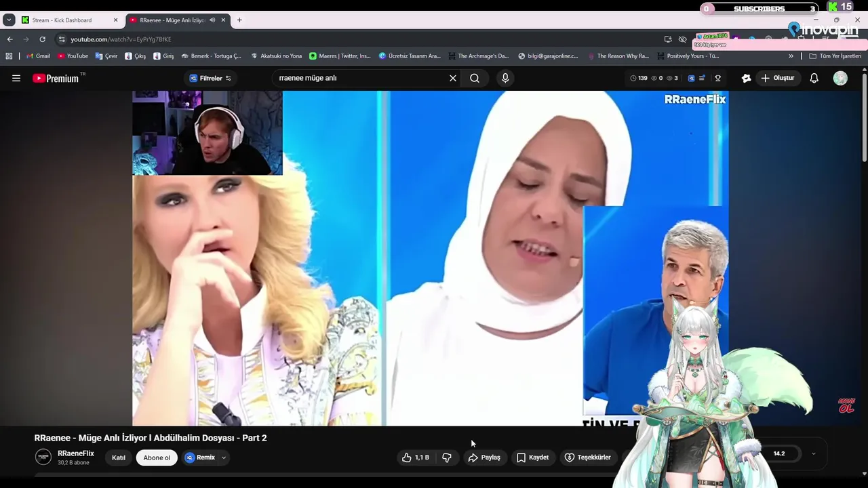Screen dimensions: 868x488
Task: Dislike the video with thumbs down
Action: coord(447,457)
